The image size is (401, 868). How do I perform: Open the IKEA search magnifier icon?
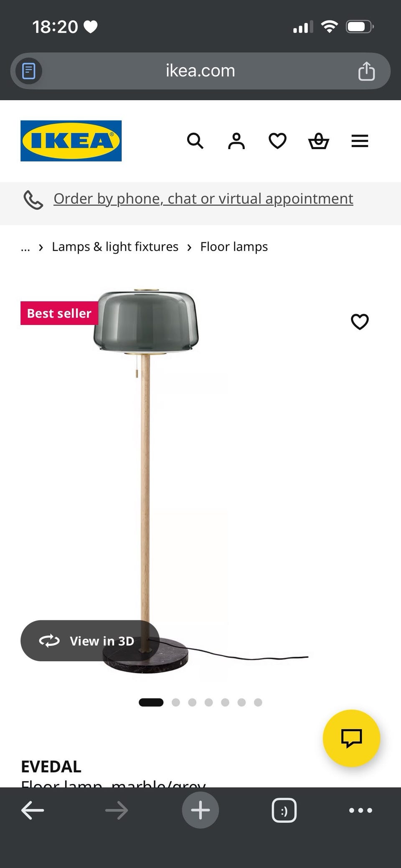pos(195,141)
